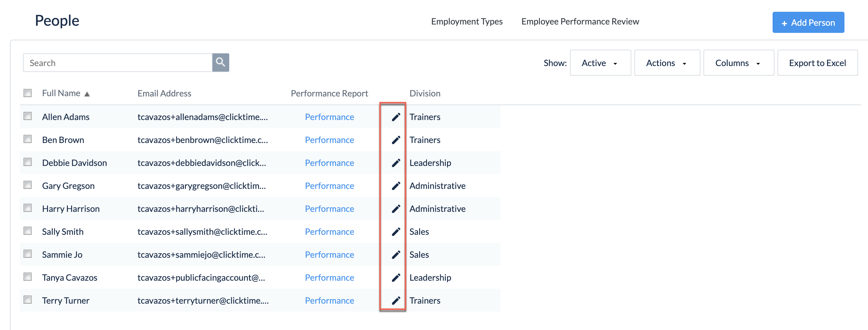This screenshot has height=330, width=868.
Task: Click the Performance Report column header
Action: pyautogui.click(x=329, y=93)
